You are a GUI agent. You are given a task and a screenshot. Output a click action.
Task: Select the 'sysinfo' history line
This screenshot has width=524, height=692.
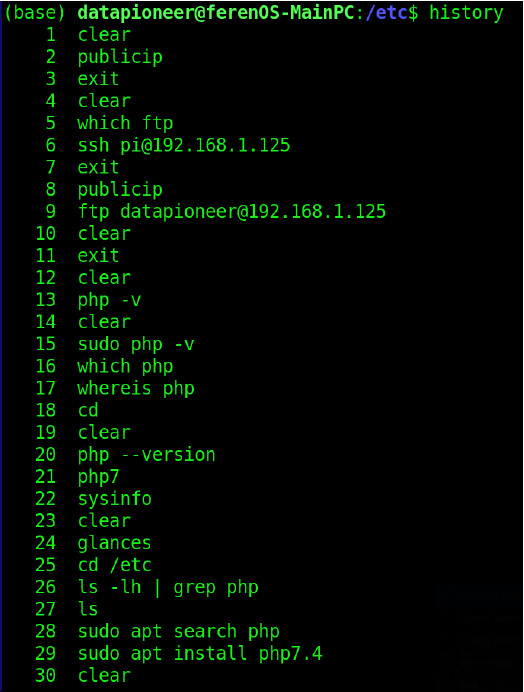pos(115,499)
